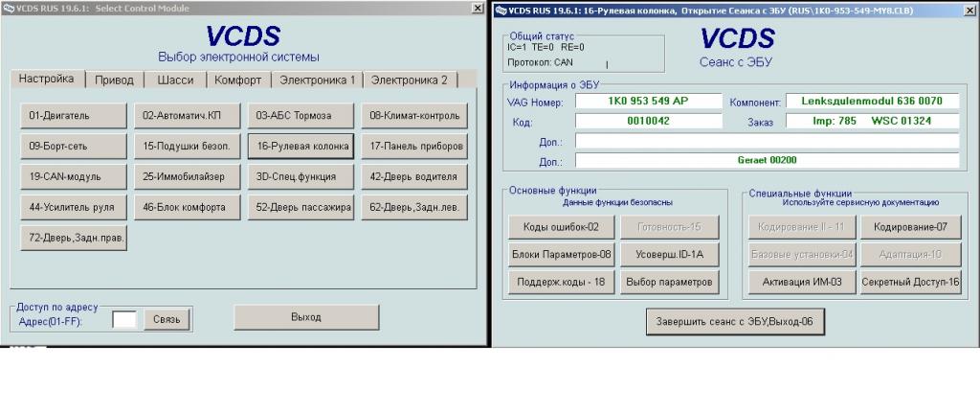Open 3D-Спец.функция module
This screenshot has height=412, width=980.
pyautogui.click(x=301, y=176)
